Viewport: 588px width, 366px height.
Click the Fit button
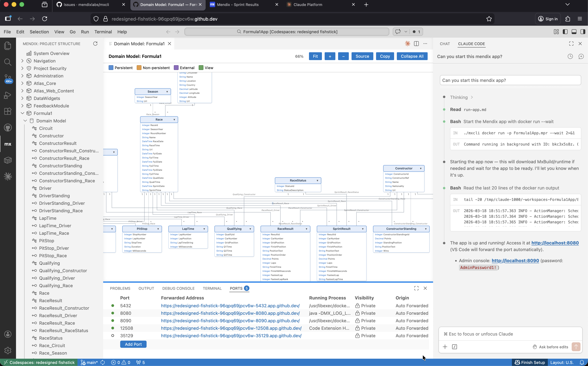tap(315, 56)
